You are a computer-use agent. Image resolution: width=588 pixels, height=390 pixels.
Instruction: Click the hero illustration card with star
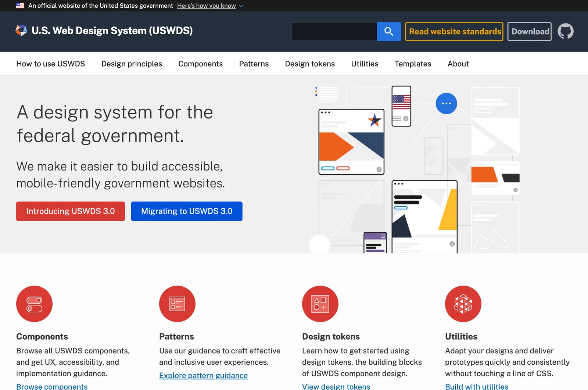click(x=351, y=142)
